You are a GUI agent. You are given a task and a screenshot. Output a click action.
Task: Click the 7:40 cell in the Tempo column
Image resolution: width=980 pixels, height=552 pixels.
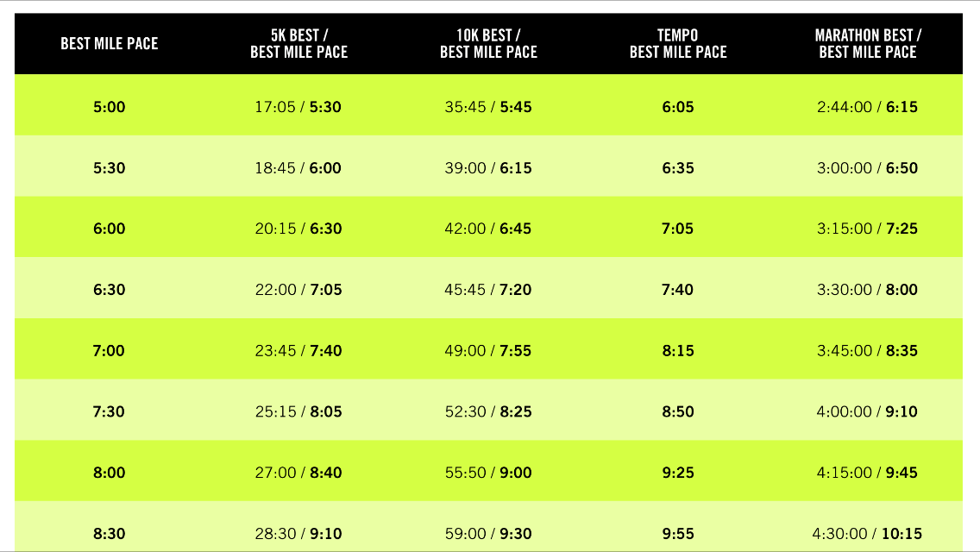point(678,290)
